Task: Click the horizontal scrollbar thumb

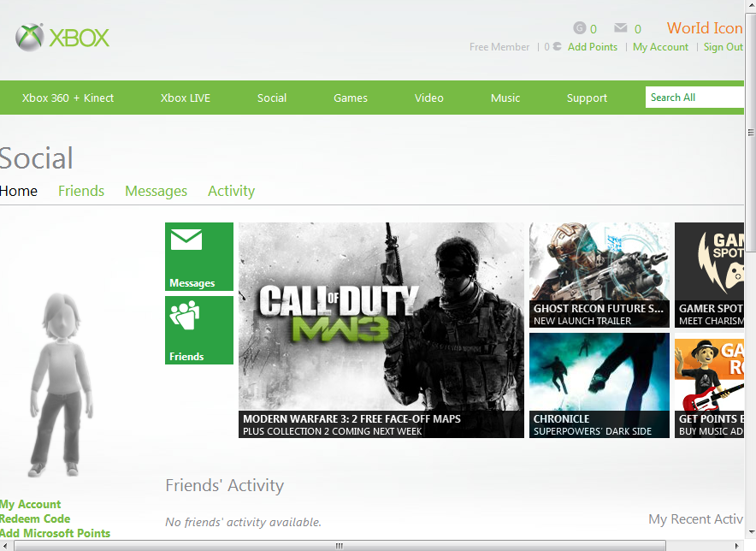Action: [340, 546]
